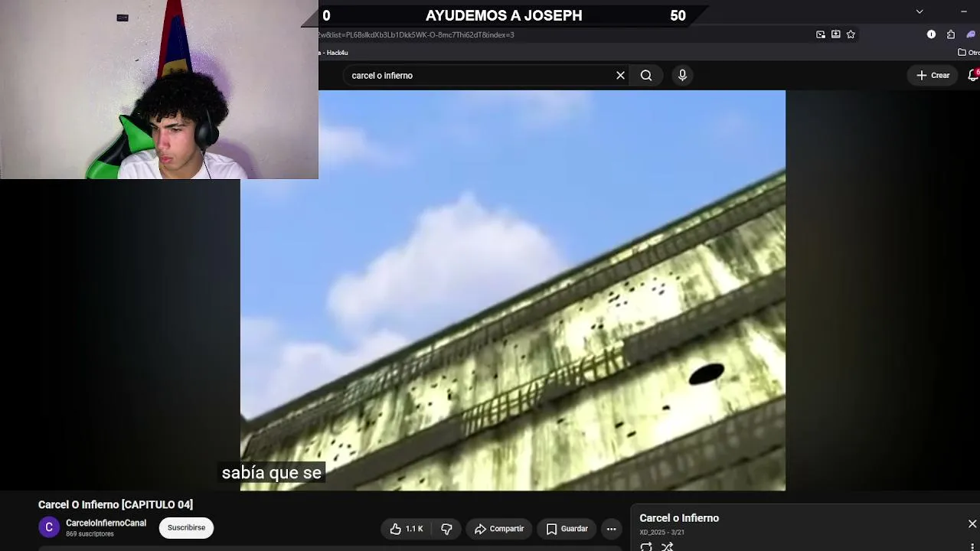Start voice search with the microphone

682,75
